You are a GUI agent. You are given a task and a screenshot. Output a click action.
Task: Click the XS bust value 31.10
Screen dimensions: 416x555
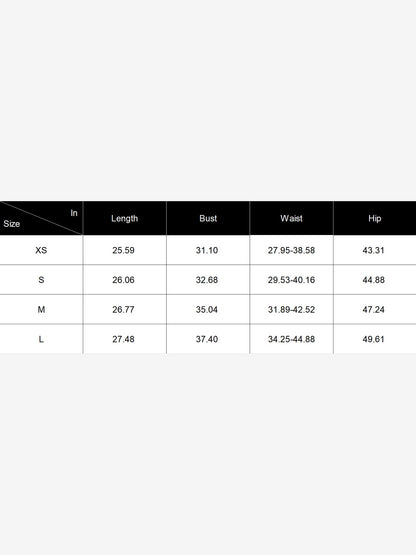(x=207, y=250)
